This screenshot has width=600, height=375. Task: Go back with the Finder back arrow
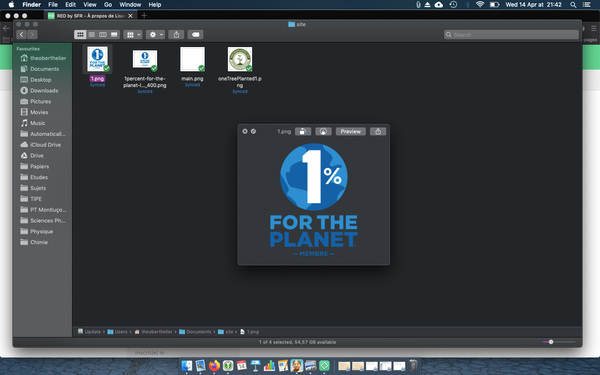tap(21, 35)
